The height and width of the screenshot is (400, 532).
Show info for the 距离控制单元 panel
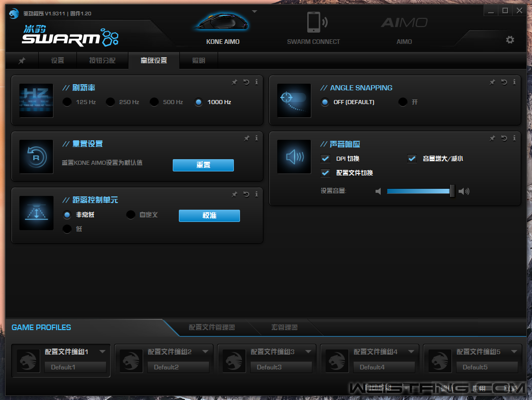[x=256, y=194]
